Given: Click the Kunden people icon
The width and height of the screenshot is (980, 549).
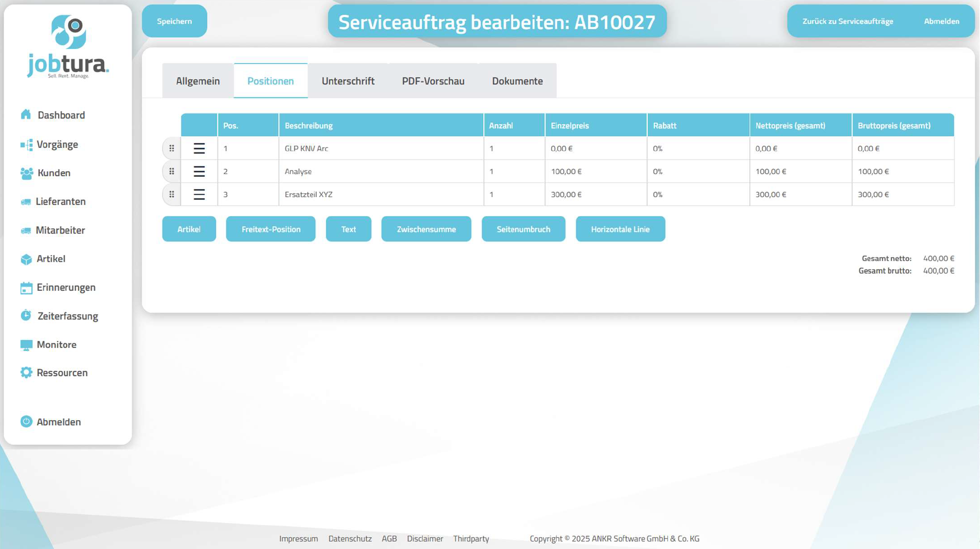Looking at the screenshot, I should [27, 173].
